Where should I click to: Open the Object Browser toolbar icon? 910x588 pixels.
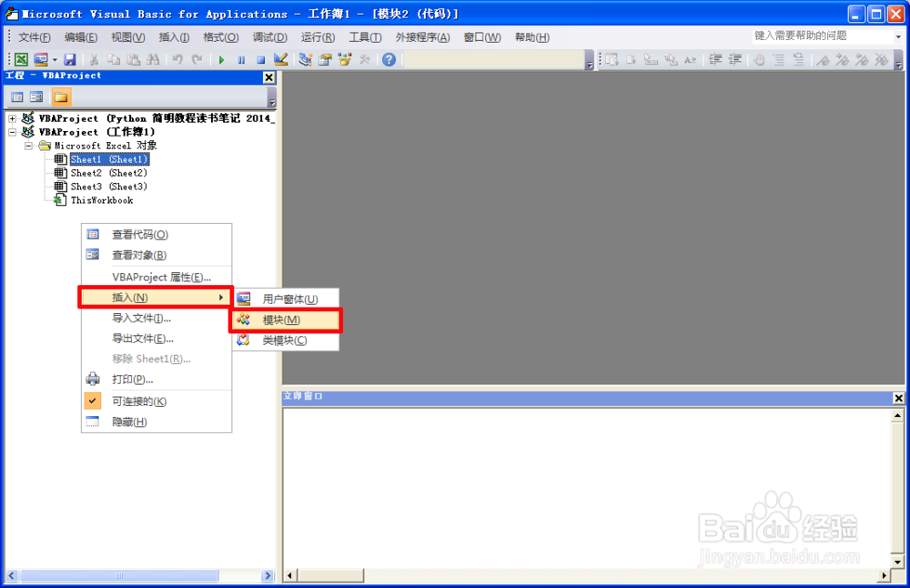(x=345, y=59)
